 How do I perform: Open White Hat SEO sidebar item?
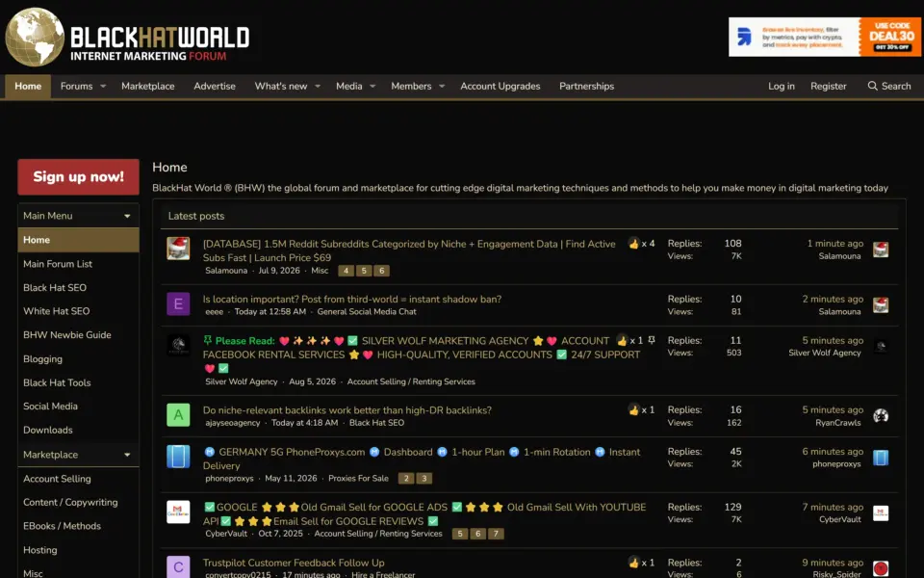point(57,311)
